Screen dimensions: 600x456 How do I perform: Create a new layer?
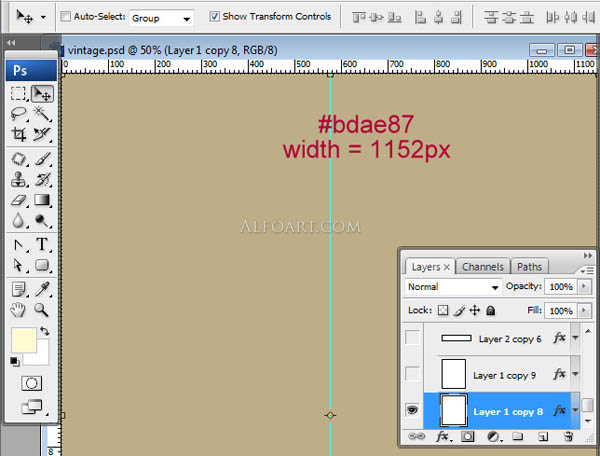543,436
